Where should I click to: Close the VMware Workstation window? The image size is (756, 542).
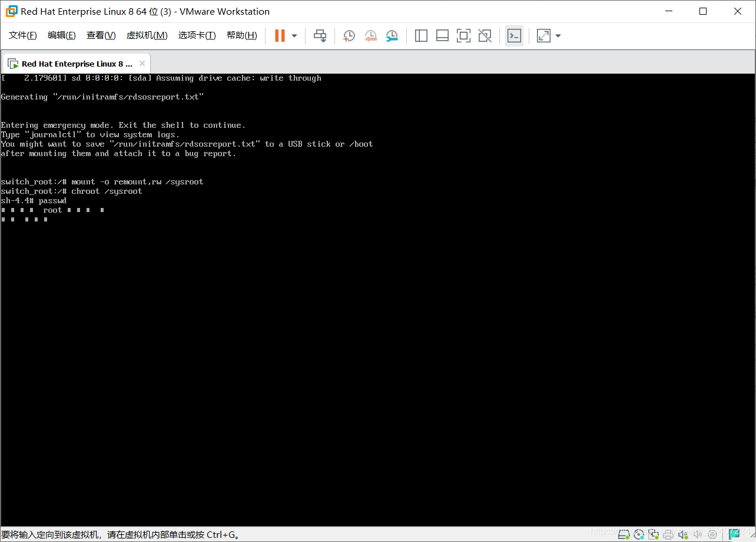click(x=738, y=11)
